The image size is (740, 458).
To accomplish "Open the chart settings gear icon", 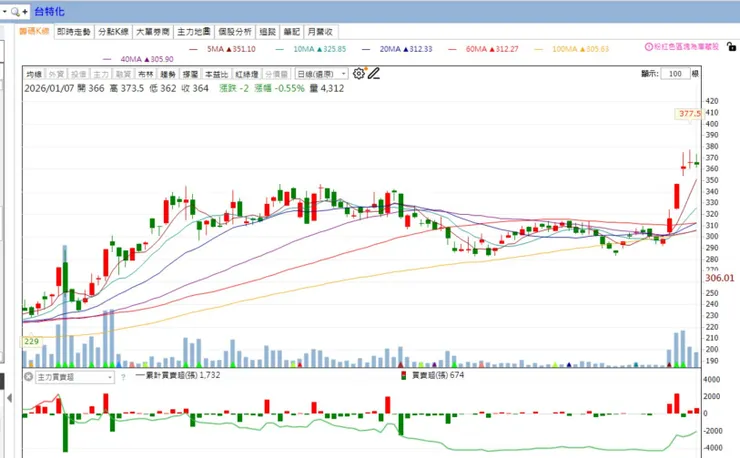I will (359, 74).
